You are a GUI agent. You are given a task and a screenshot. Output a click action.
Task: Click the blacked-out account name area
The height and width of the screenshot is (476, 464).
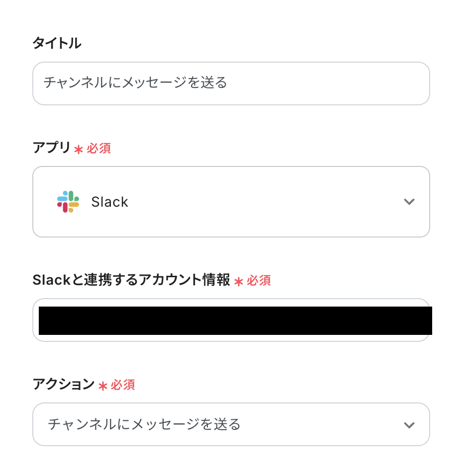[235, 321]
